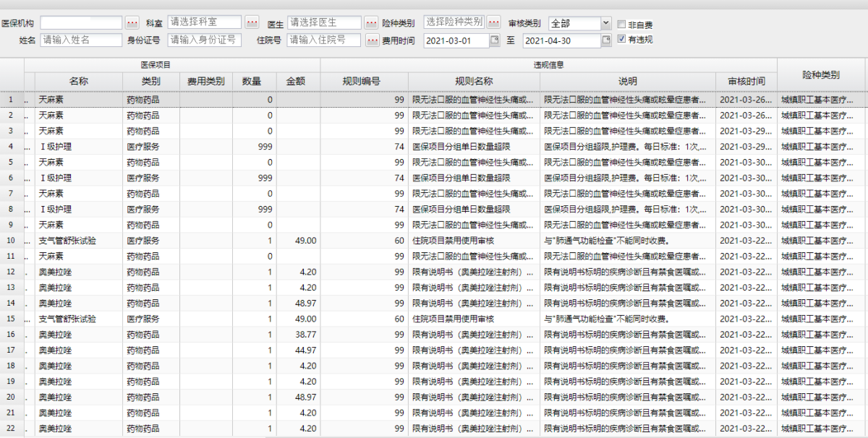The image size is (868, 438).
Task: Click the 身份证号 input field
Action: point(205,40)
